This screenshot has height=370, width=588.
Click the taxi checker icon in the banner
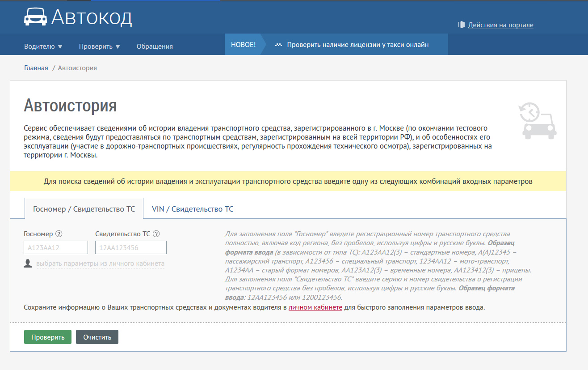[278, 45]
